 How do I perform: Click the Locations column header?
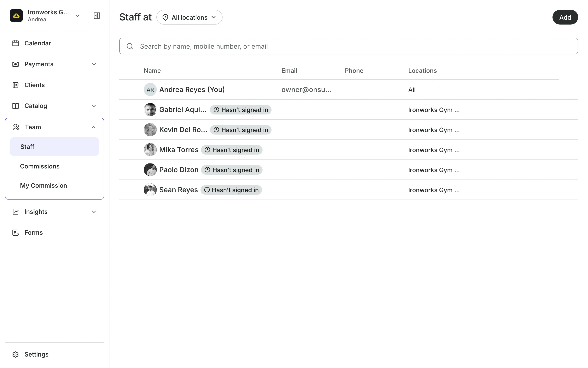tap(422, 71)
